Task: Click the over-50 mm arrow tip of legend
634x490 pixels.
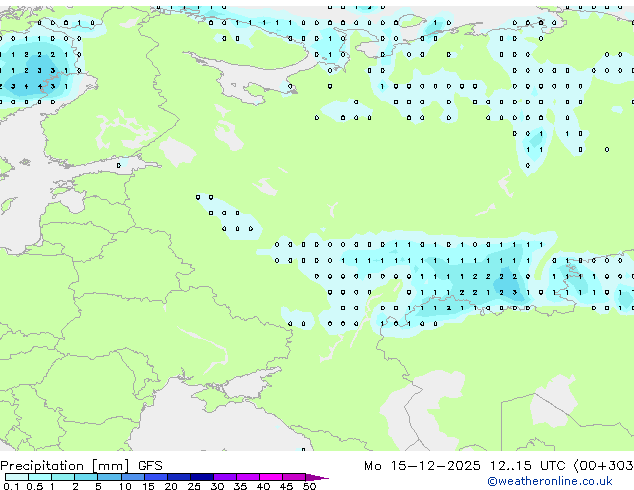Action: [x=317, y=477]
